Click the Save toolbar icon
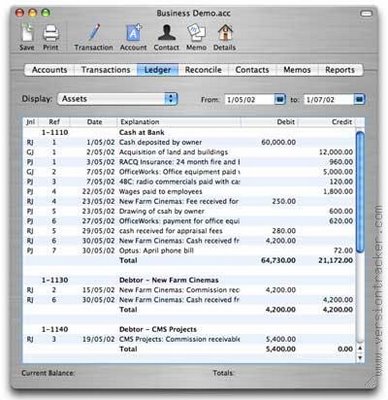388x400 pixels. click(x=27, y=33)
